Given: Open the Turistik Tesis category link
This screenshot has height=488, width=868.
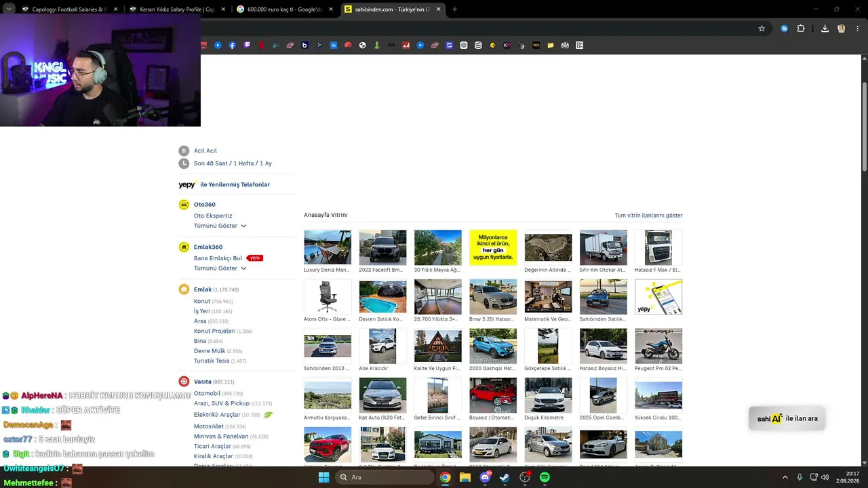Looking at the screenshot, I should point(212,361).
